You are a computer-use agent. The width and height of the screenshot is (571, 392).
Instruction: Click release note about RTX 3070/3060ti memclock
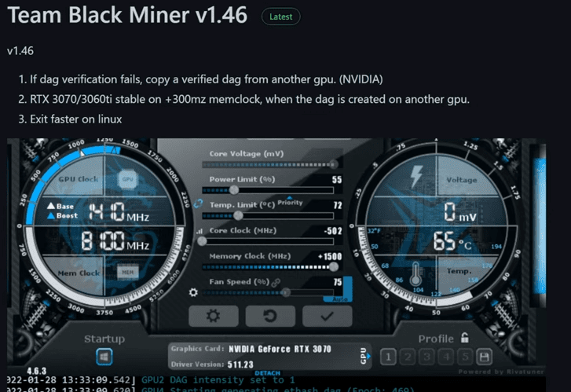(250, 99)
